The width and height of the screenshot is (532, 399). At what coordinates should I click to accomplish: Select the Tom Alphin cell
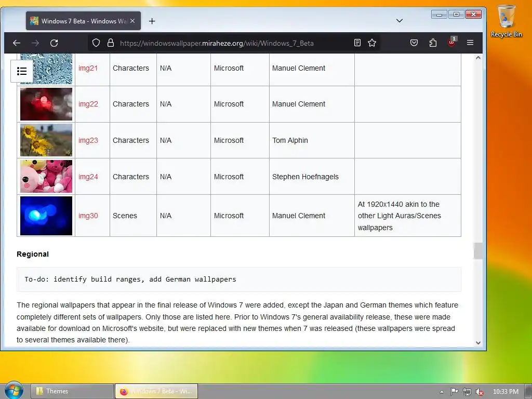coord(312,140)
